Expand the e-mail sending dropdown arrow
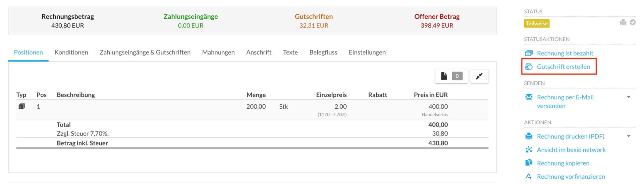644x184 pixels. pos(629,97)
